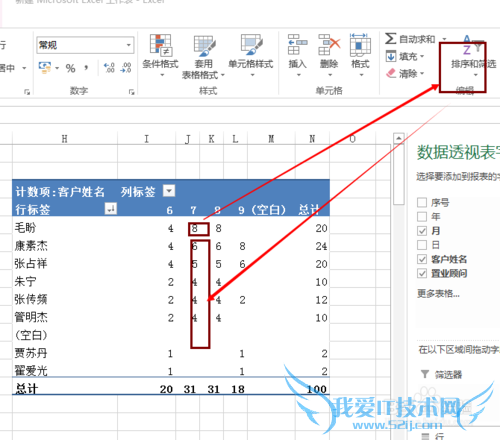Tick the 日 field checkbox
Viewport: 500px width, 440px height.
[x=422, y=245]
